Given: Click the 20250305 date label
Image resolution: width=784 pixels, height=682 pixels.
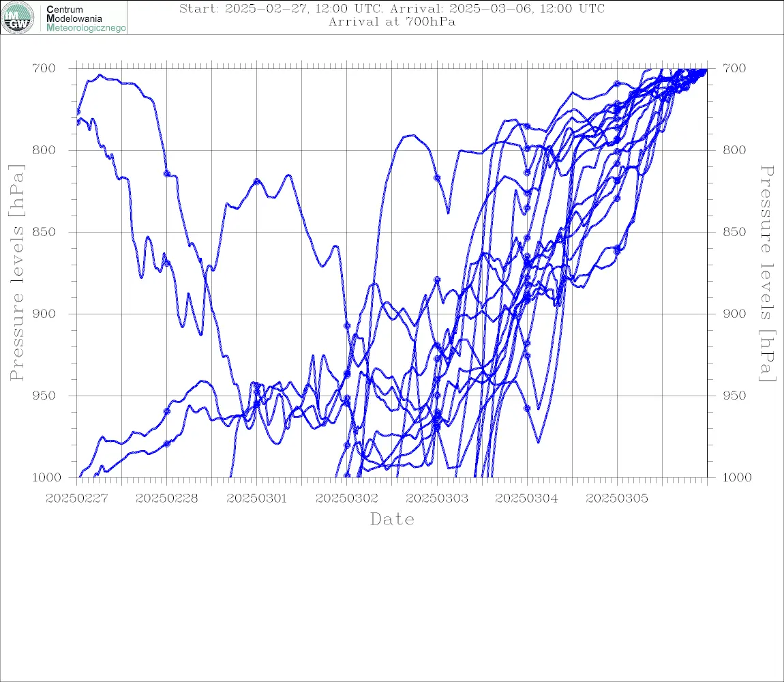Looking at the screenshot, I should coord(617,499).
